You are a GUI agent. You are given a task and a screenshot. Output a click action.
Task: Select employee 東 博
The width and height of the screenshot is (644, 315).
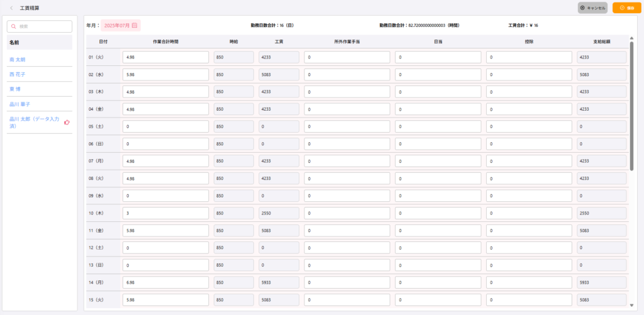click(15, 89)
